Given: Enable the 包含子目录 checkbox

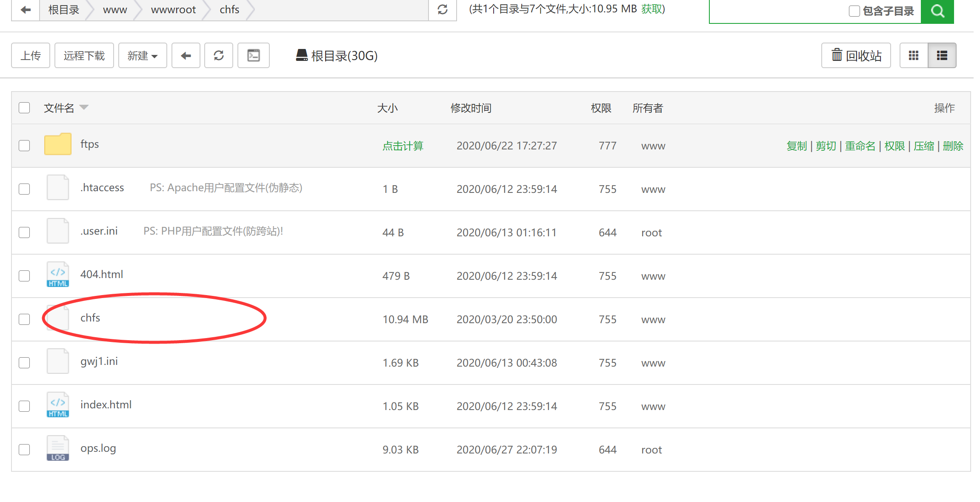Looking at the screenshot, I should 854,11.
